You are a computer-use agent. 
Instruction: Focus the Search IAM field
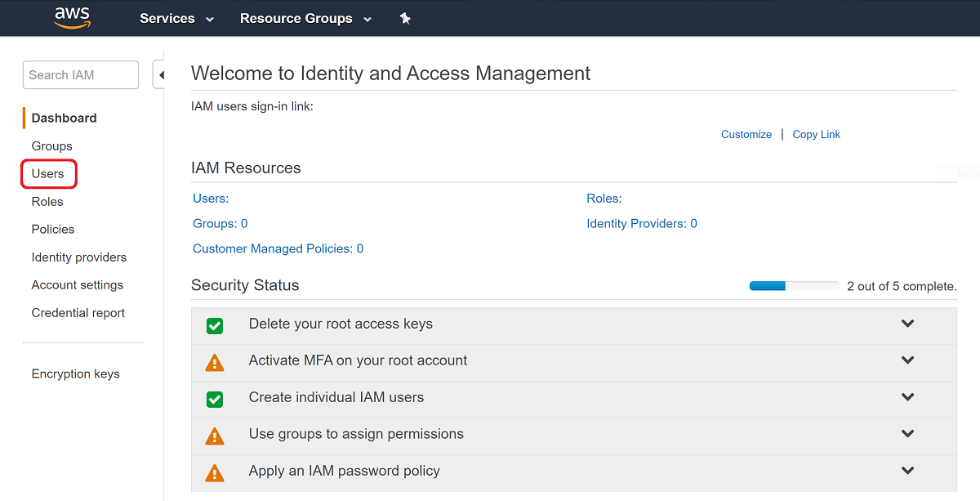[x=81, y=75]
